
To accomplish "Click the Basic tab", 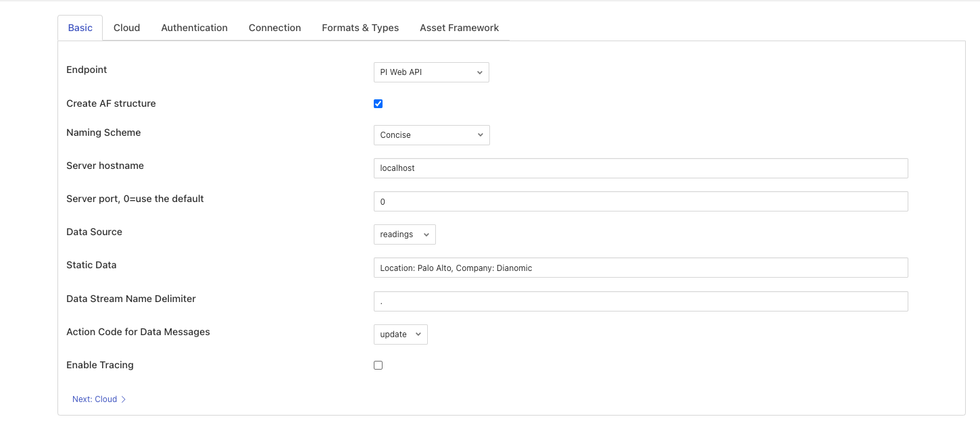I will 80,28.
